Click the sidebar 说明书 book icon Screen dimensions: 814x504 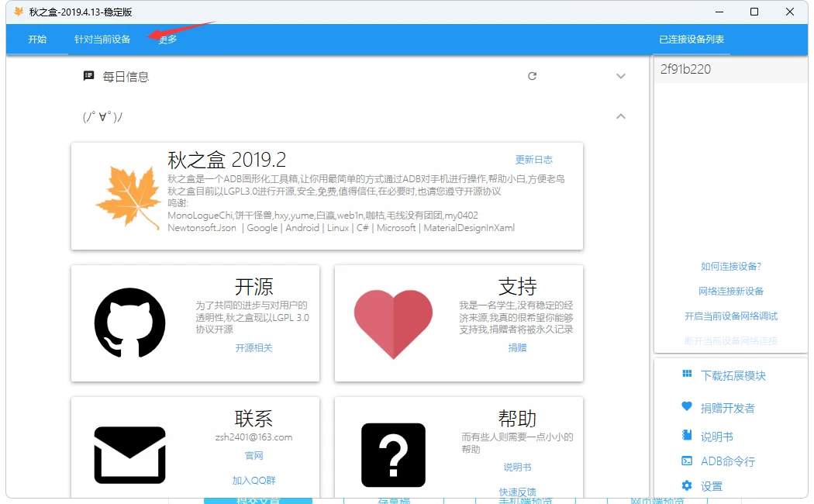click(687, 435)
